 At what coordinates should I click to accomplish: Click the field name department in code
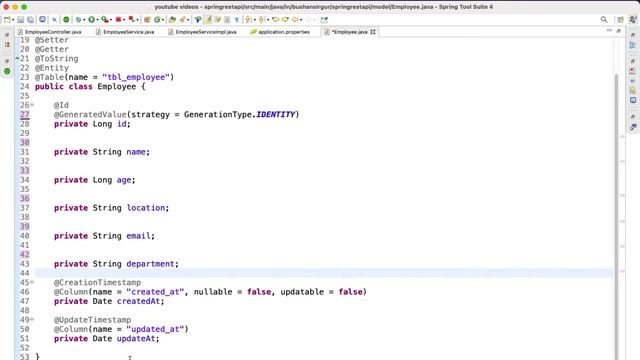tap(150, 264)
